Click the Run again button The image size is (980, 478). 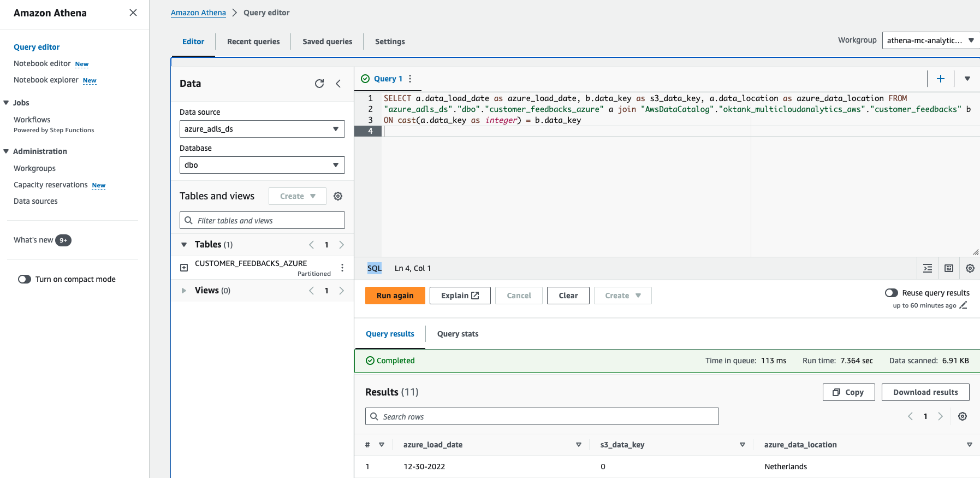[x=395, y=296]
